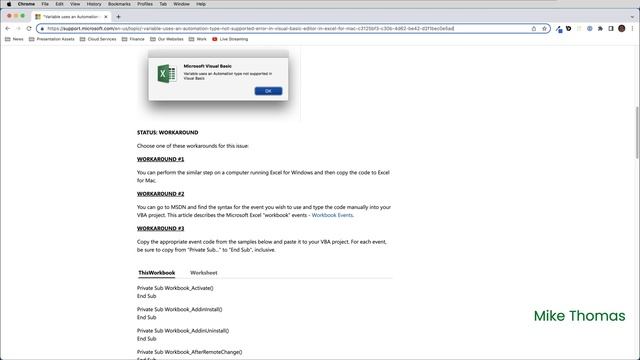
Task: Reload the current page
Action: 29,29
